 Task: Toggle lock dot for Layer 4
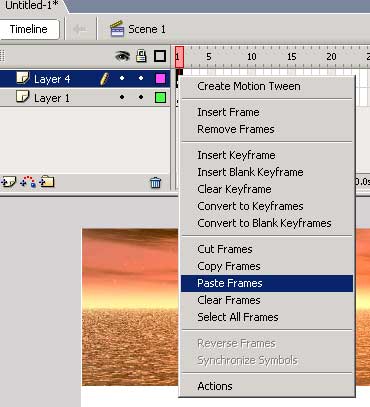click(141, 78)
